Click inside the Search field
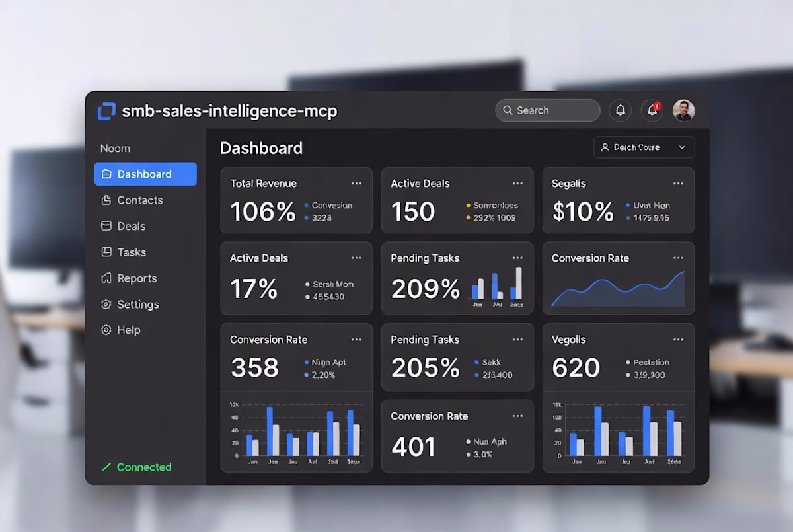 tap(548, 110)
